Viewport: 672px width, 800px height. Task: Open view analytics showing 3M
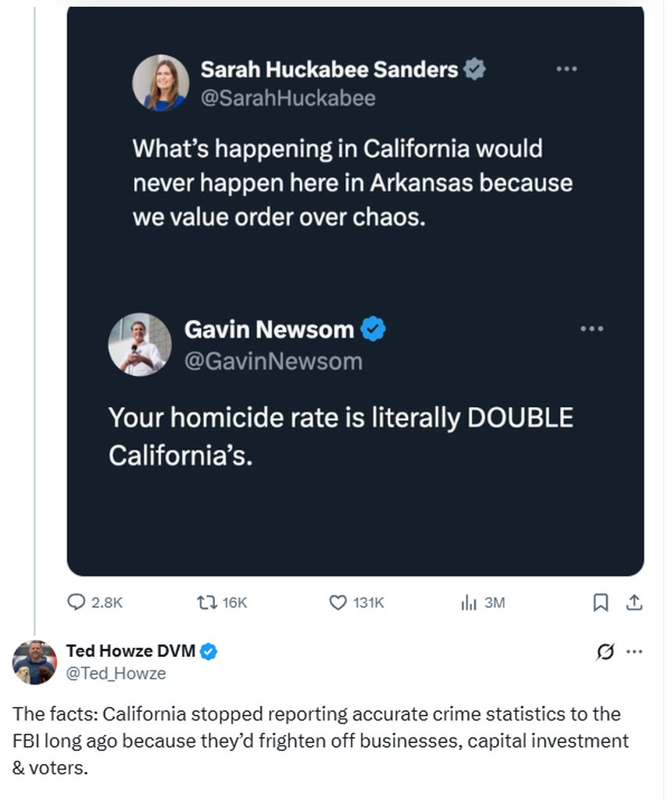tap(469, 602)
